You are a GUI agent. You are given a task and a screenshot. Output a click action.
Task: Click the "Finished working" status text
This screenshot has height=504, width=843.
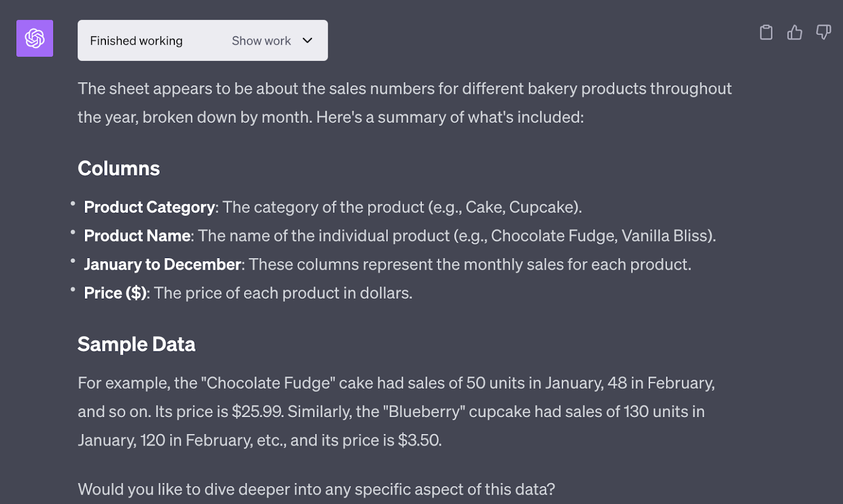(136, 41)
